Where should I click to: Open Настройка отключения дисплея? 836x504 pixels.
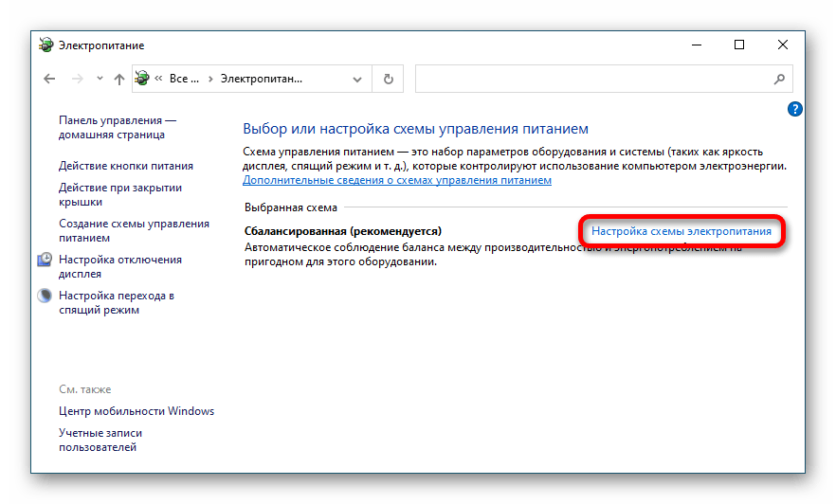(x=119, y=266)
